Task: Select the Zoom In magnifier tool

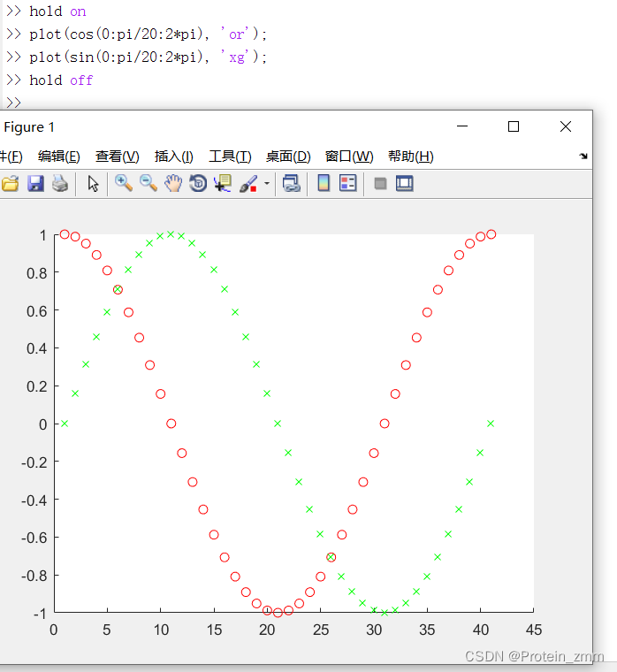Action: pyautogui.click(x=124, y=183)
